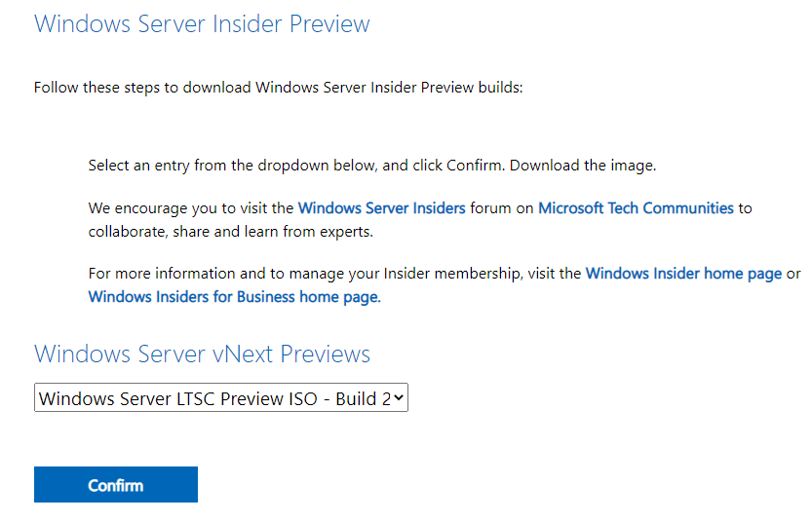Visit the Microsoft Tech Communities link
Viewport: 812px width, 522px height.
pyautogui.click(x=636, y=207)
